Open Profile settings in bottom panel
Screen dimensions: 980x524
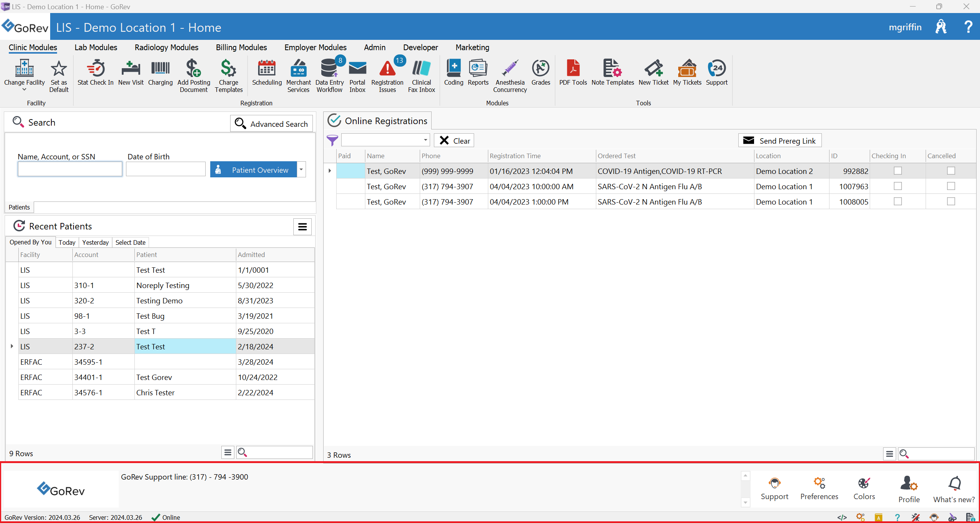point(909,490)
